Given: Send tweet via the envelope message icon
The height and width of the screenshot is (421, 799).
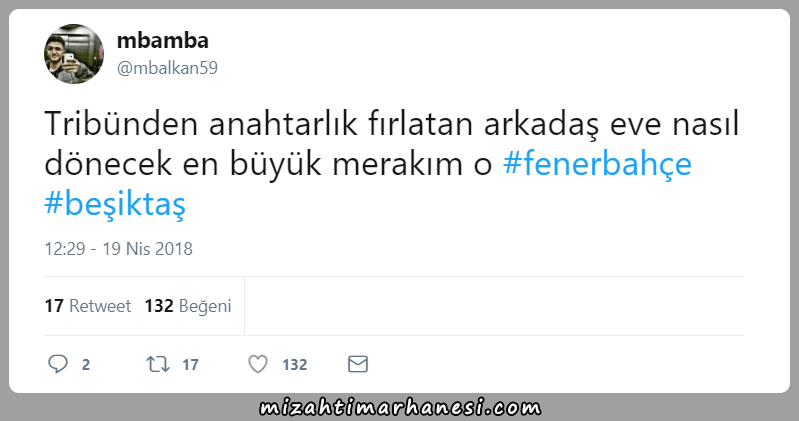Looking at the screenshot, I should pyautogui.click(x=358, y=364).
